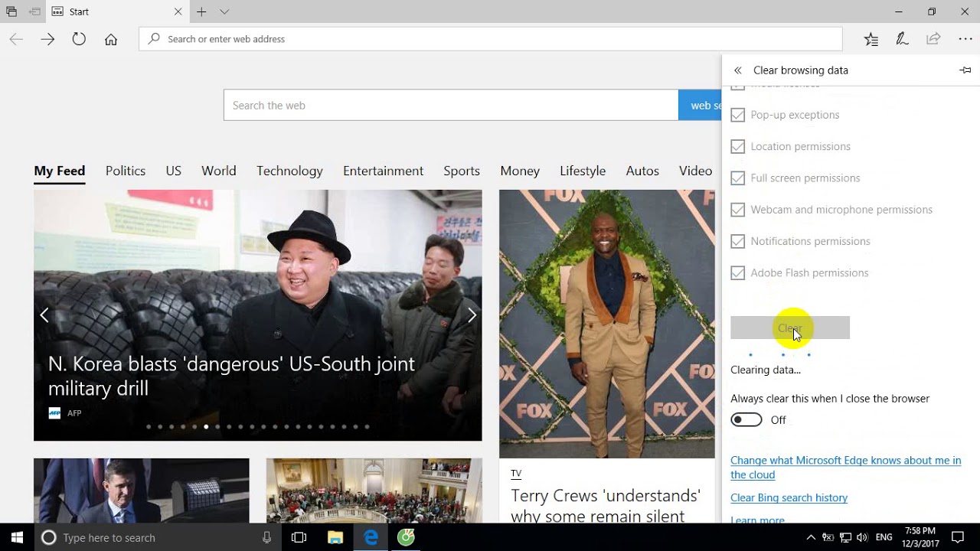
Task: Enable Always clear on close toggle
Action: pyautogui.click(x=746, y=419)
